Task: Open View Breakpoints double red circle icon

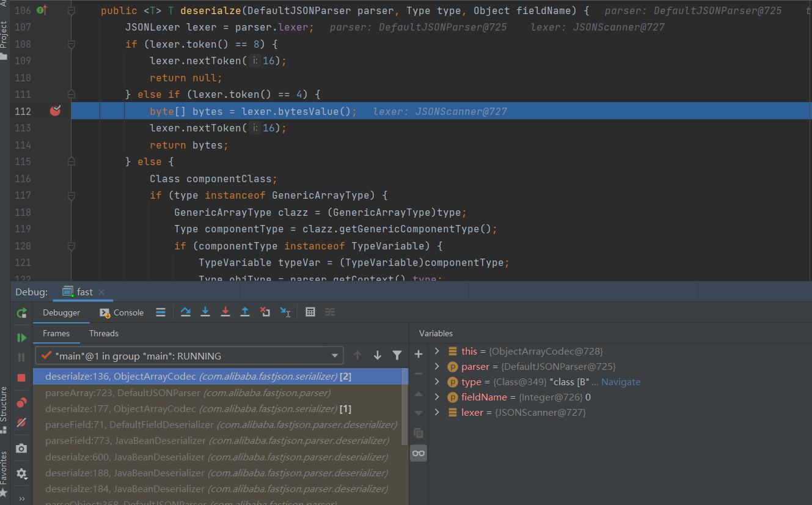Action: pyautogui.click(x=22, y=403)
